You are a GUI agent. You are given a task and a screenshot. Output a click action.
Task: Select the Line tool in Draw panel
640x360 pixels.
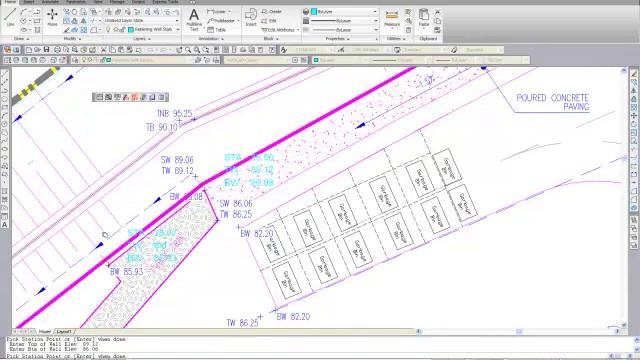10,17
